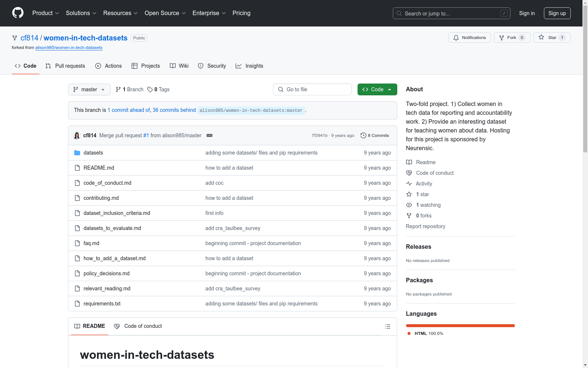588x368 pixels.
Task: Click the 1 commit ahead of link
Action: [129, 110]
